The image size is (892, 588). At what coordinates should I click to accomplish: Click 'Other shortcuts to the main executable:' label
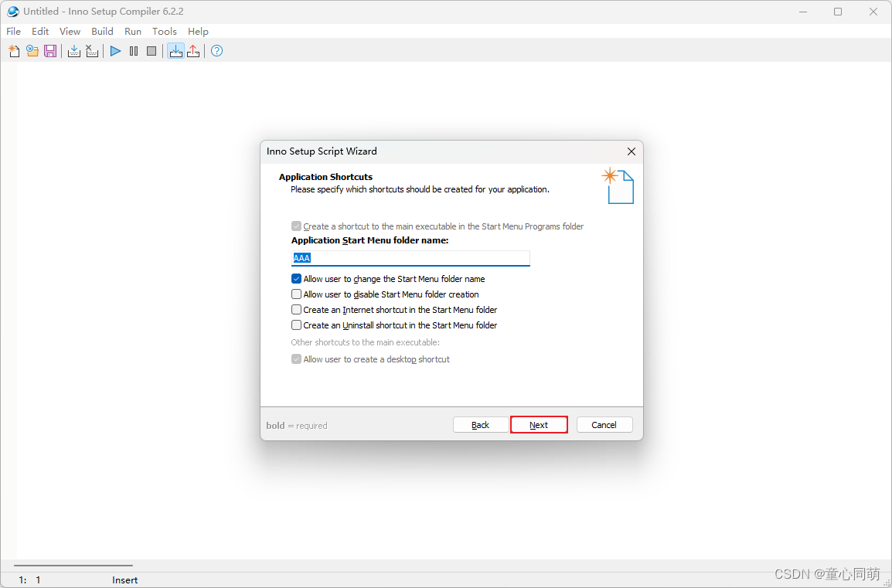pos(365,342)
